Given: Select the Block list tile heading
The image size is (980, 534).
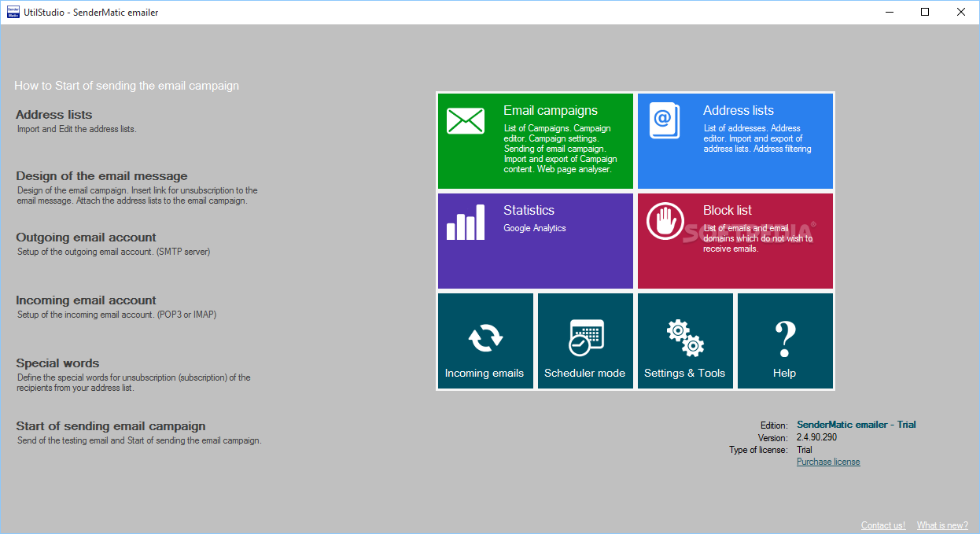Looking at the screenshot, I should (728, 211).
